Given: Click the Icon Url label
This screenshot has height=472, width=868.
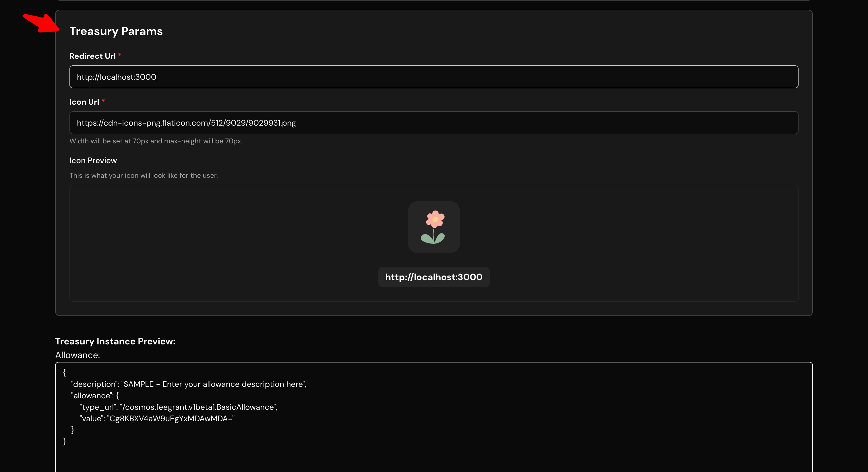Looking at the screenshot, I should pyautogui.click(x=84, y=102).
